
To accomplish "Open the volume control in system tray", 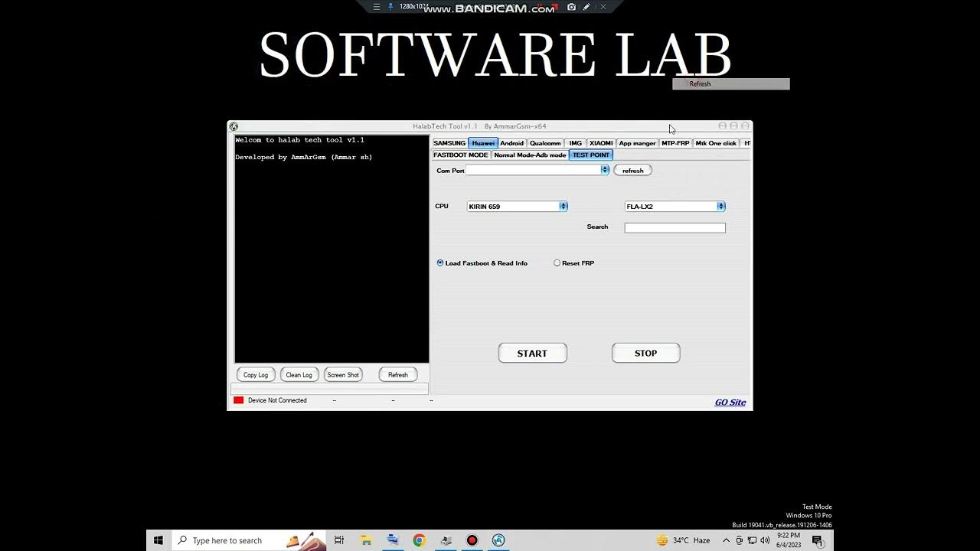I will pyautogui.click(x=765, y=540).
